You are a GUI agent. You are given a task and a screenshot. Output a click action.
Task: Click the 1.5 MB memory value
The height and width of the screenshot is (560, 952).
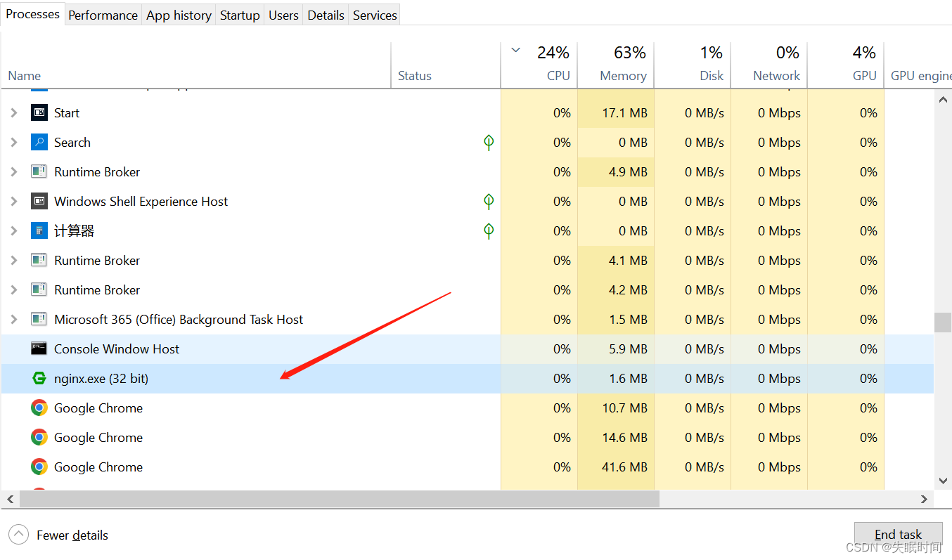(628, 320)
